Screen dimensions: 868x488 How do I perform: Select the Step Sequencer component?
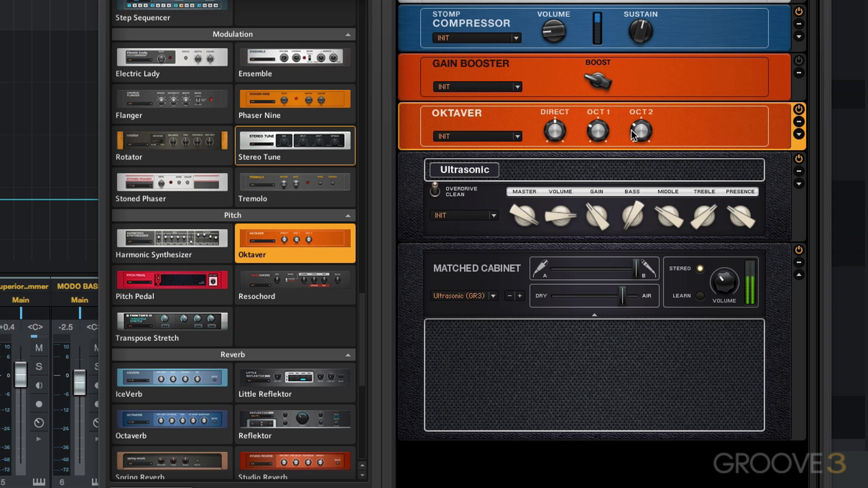click(x=172, y=12)
